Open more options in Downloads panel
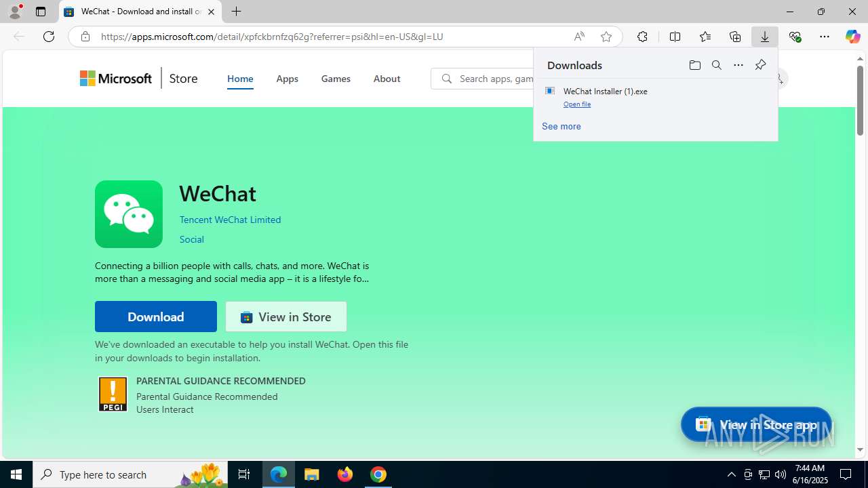 [738, 65]
